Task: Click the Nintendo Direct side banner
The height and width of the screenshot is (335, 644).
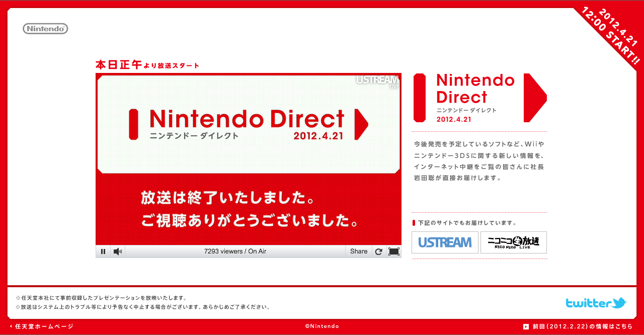Action: point(480,98)
